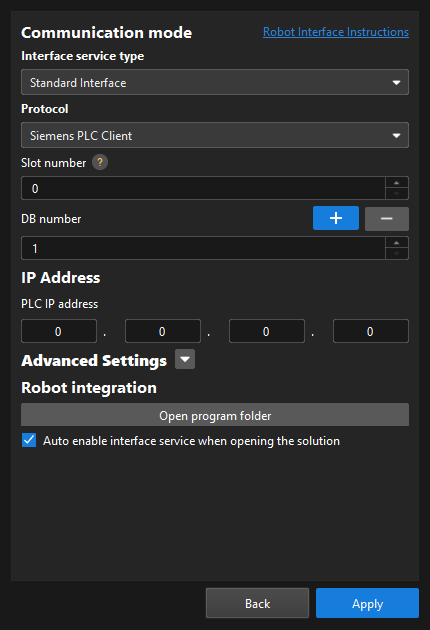This screenshot has height=630, width=430.
Task: Expand the Advanced Settings section
Action: tap(185, 359)
